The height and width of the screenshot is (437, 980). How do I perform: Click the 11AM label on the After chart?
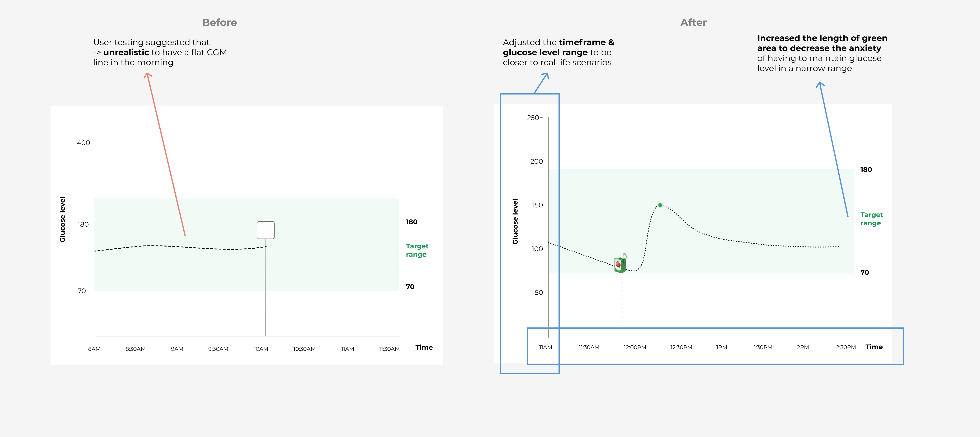[546, 348]
